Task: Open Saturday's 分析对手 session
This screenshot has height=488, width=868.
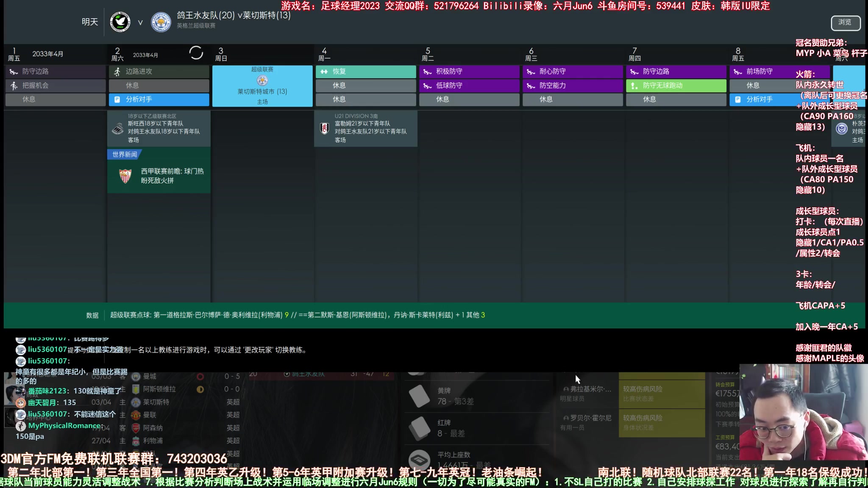Action: pos(159,100)
